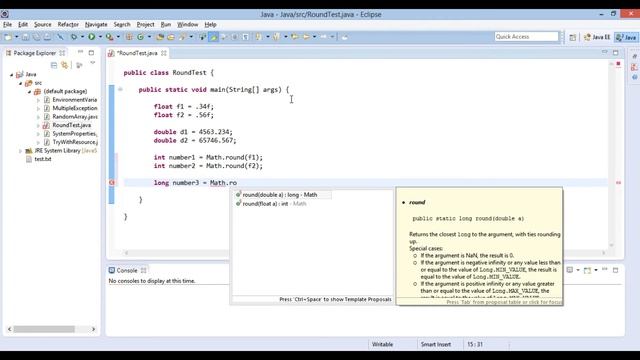Open the Package Explorer View Menu arrow
The image size is (640, 360).
tap(93, 63)
